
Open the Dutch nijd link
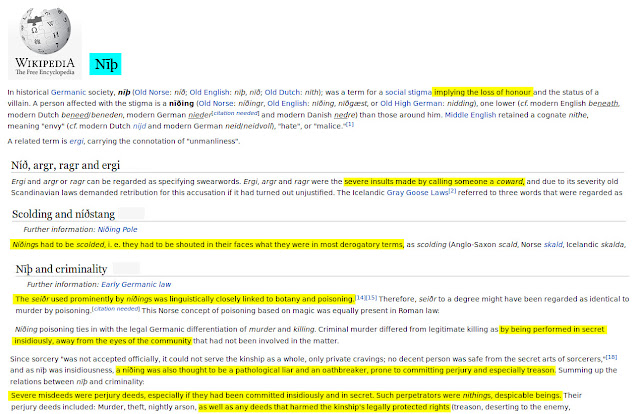(139, 126)
